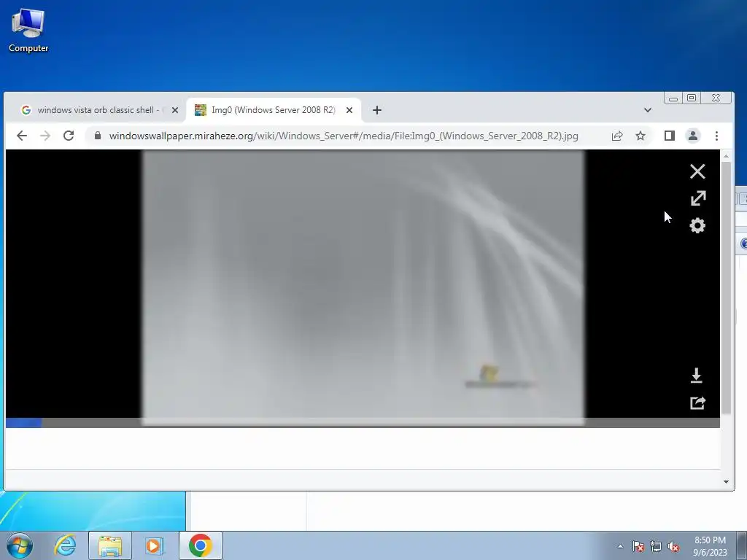
Task: Close the Google search tab
Action: (x=175, y=110)
